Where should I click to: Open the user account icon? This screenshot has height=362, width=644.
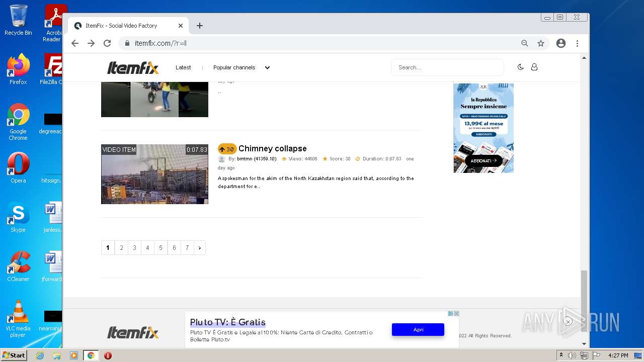(534, 67)
